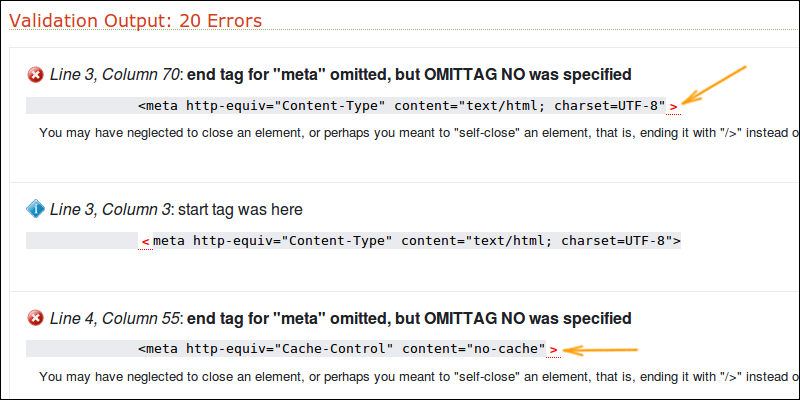Screen dimensions: 800x400
Task: Click the 'Line 4, Column 55' location text
Action: click(x=115, y=319)
